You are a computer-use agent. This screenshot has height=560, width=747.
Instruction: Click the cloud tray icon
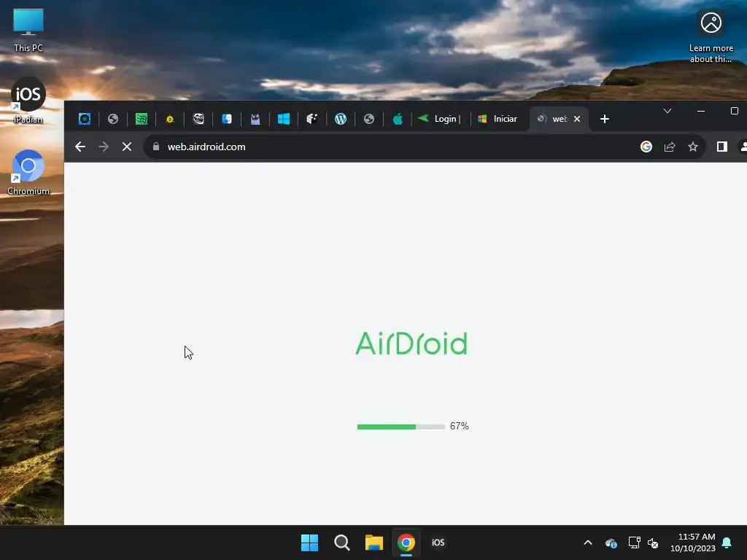click(611, 542)
